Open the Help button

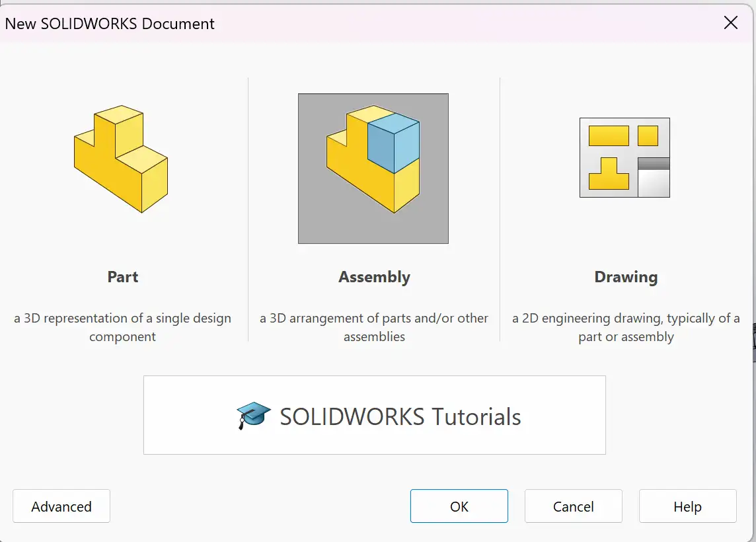687,506
